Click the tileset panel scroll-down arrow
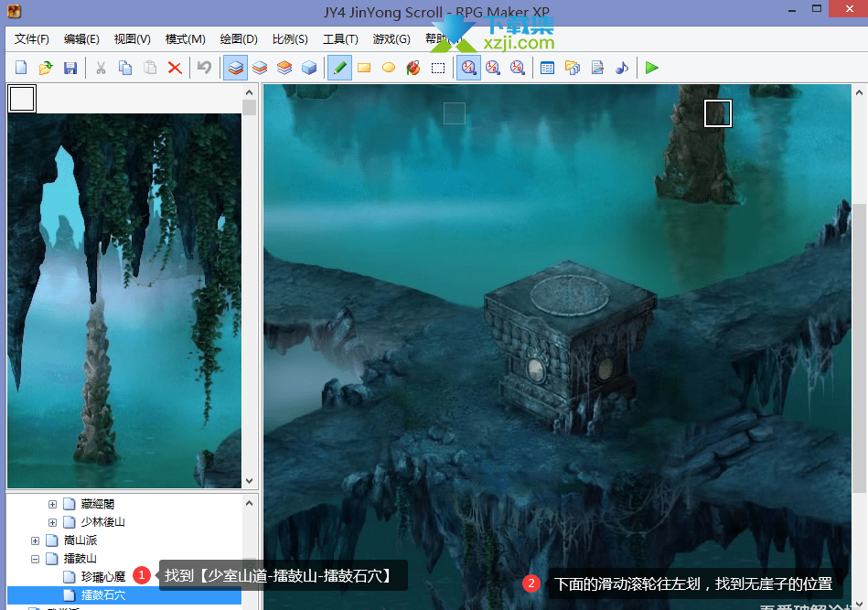Screen dimensions: 868x610 coord(249,481)
